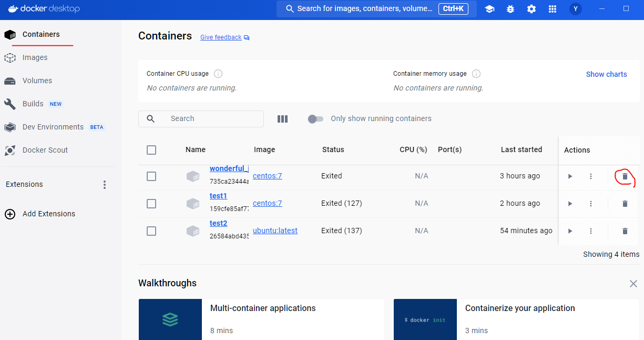Click the Showing 4 items text
Screen dimensions: 644x340
tap(611, 254)
